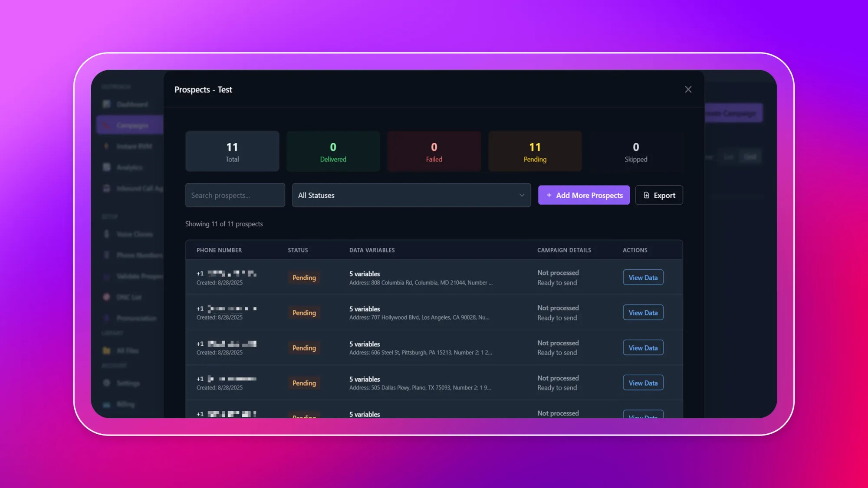Click the Export document icon

(x=646, y=195)
